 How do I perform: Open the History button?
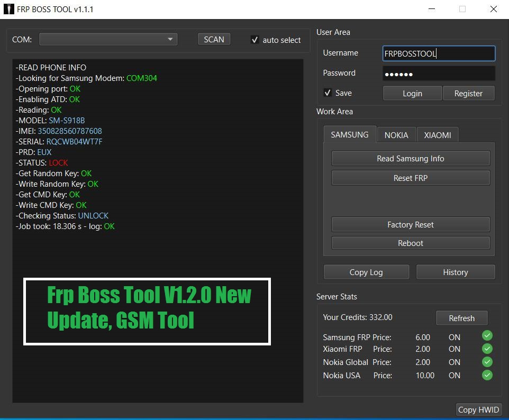pos(456,272)
